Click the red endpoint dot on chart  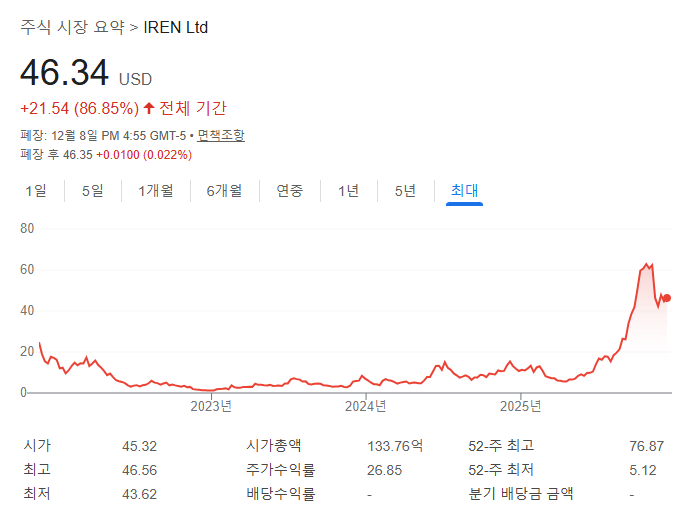[x=667, y=298]
